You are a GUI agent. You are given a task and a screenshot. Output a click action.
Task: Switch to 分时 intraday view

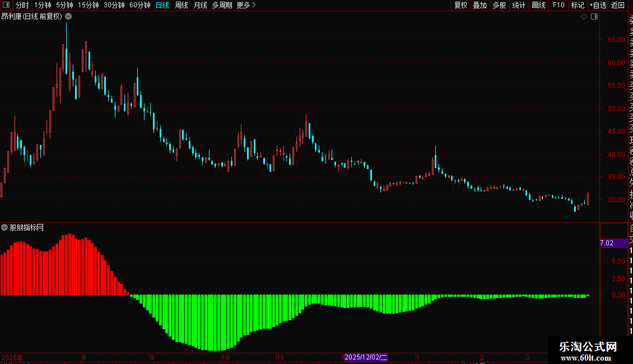[22, 5]
